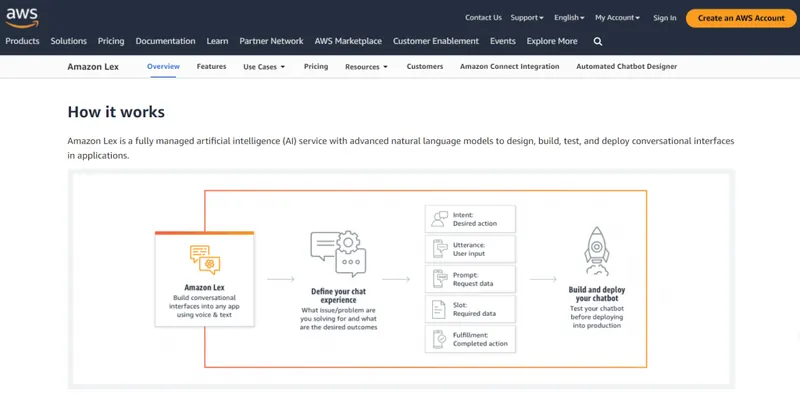Open the Learn menu

[217, 41]
